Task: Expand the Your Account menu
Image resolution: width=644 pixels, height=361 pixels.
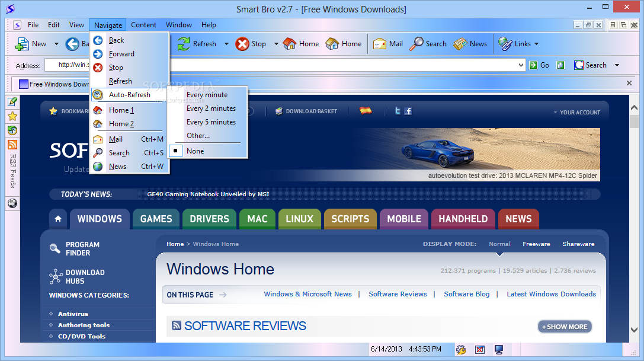Action: 576,112
